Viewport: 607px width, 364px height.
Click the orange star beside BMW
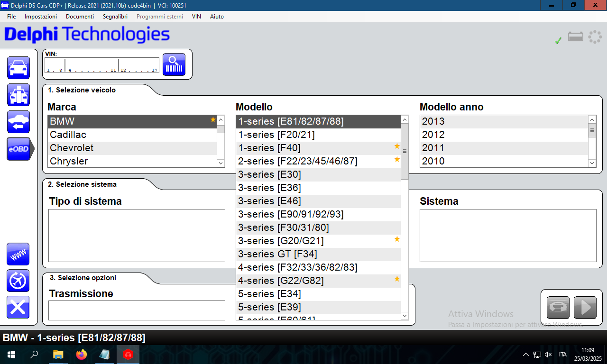(213, 120)
